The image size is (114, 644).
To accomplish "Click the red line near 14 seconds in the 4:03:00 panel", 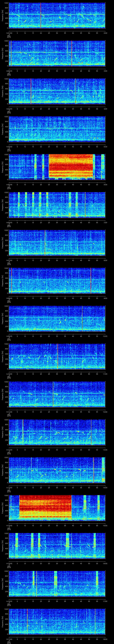I will [x=31, y=91].
